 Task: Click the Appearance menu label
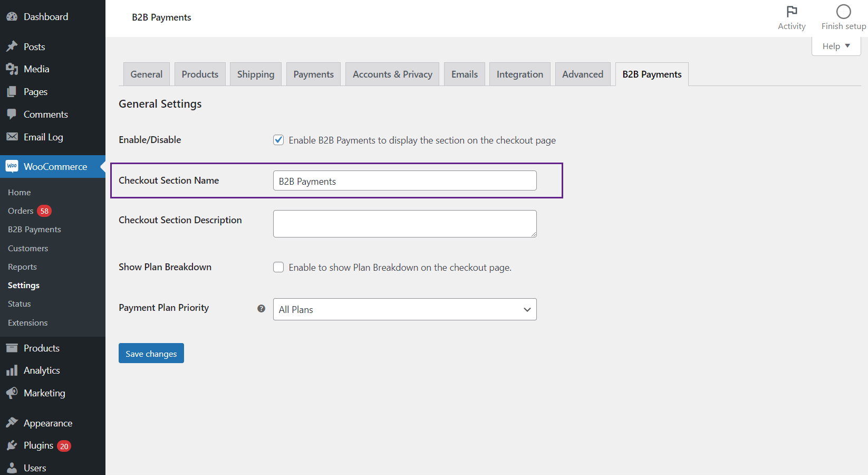pyautogui.click(x=48, y=423)
